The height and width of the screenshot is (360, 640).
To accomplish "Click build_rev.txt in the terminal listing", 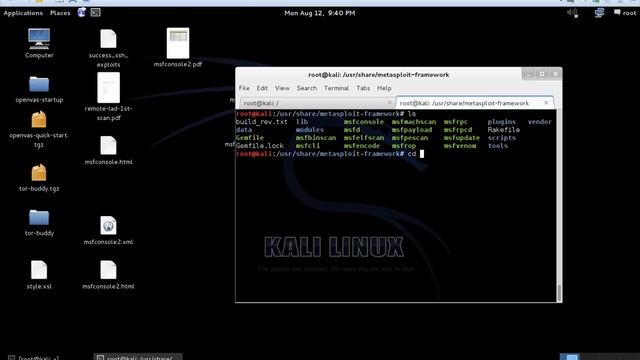I will click(262, 122).
